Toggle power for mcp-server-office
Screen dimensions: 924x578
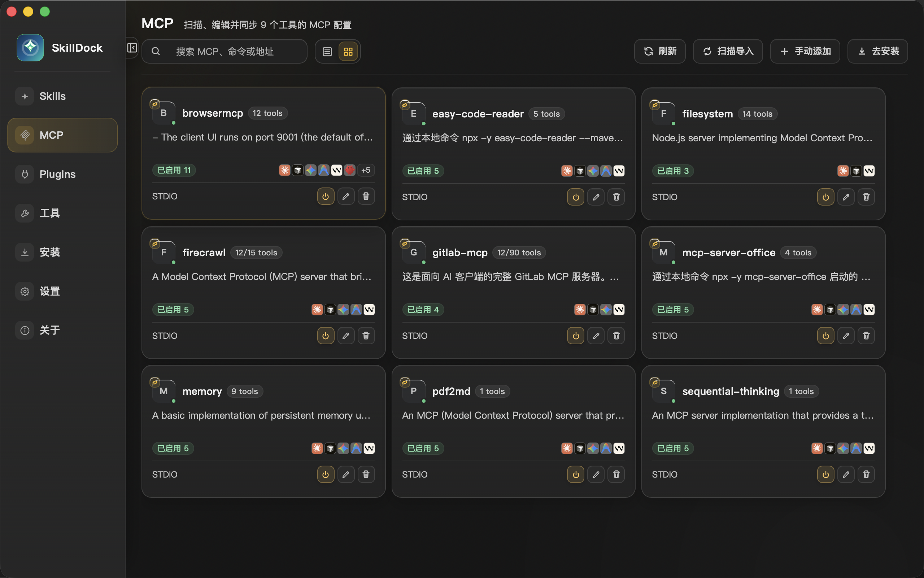pos(825,336)
